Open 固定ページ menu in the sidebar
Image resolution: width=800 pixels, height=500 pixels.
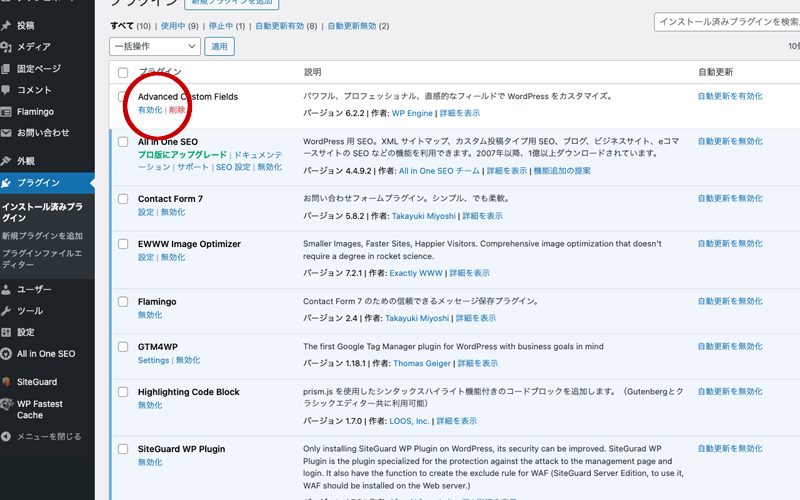(39, 68)
